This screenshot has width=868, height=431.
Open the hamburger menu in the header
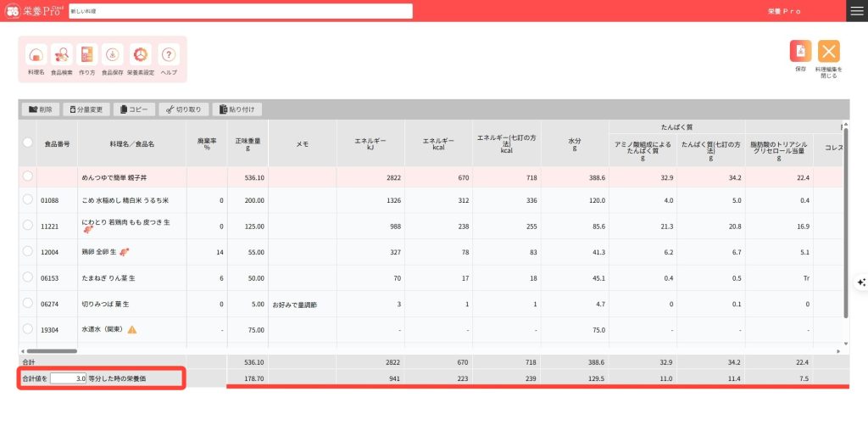point(857,11)
